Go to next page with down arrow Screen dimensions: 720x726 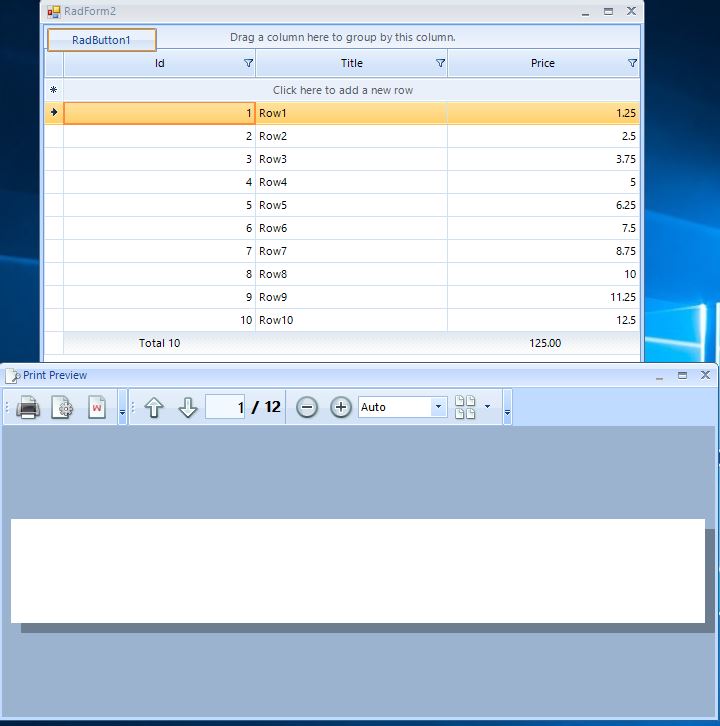click(x=188, y=408)
